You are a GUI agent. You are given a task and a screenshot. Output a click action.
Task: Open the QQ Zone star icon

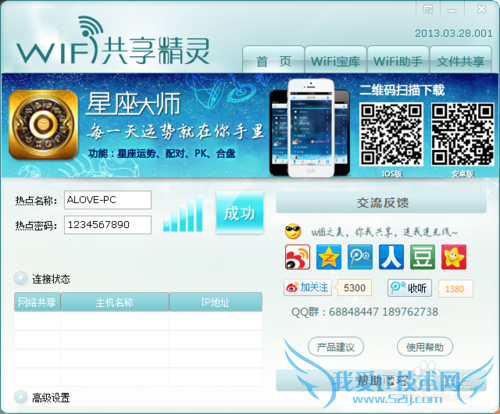[x=329, y=257]
